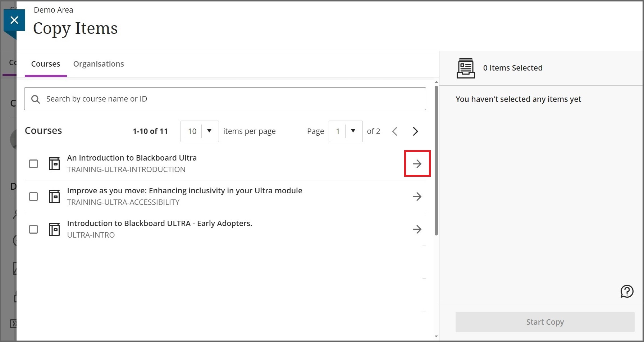Click course icon for TRAINING-ULTRA-INTRODUCTION
The image size is (644, 342).
click(54, 164)
